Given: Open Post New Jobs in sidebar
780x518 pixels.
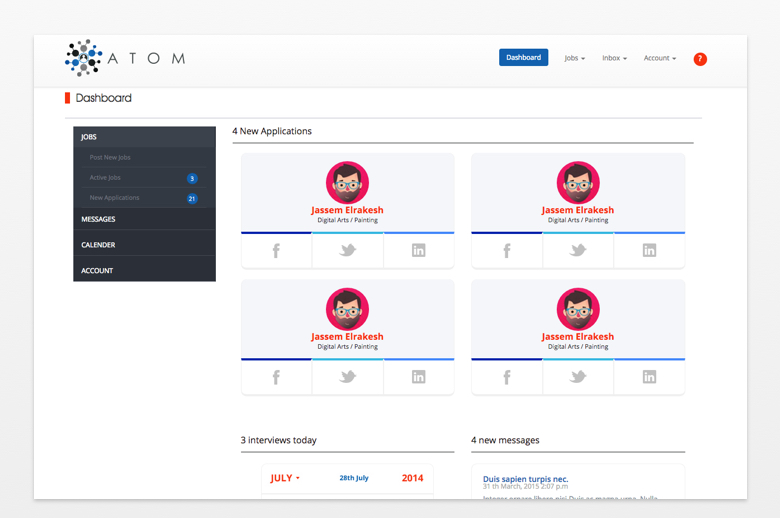Looking at the screenshot, I should click(144, 157).
